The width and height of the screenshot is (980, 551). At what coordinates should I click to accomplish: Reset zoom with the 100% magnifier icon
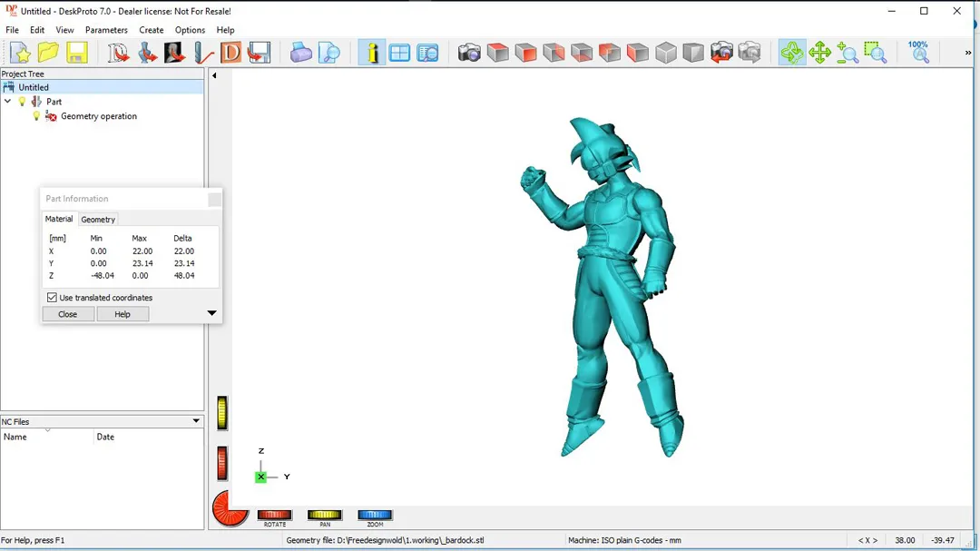pyautogui.click(x=918, y=53)
